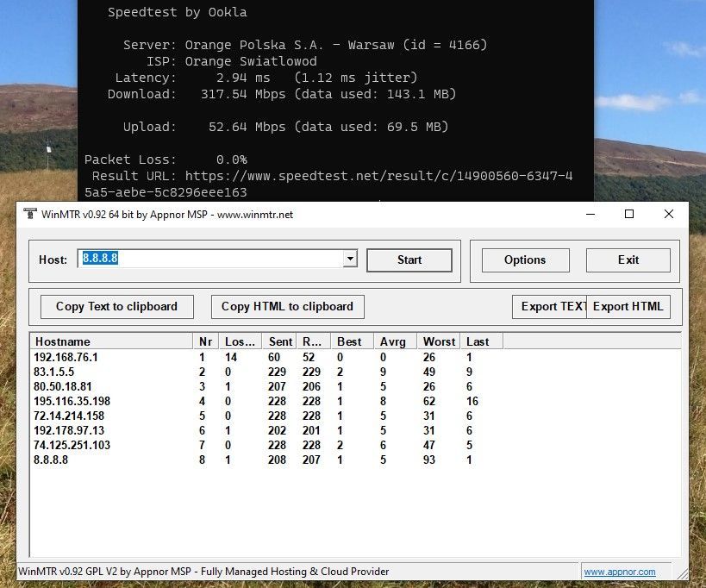Viewport: 706px width, 588px height.
Task: Click Copy Text to clipboard
Action: tap(116, 307)
